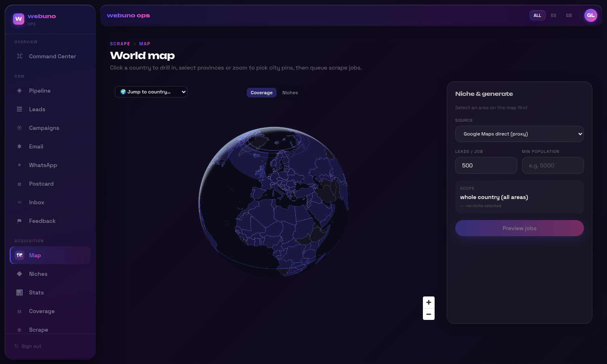Click the Coverage sidebar icon
607x364 pixels.
tap(19, 311)
